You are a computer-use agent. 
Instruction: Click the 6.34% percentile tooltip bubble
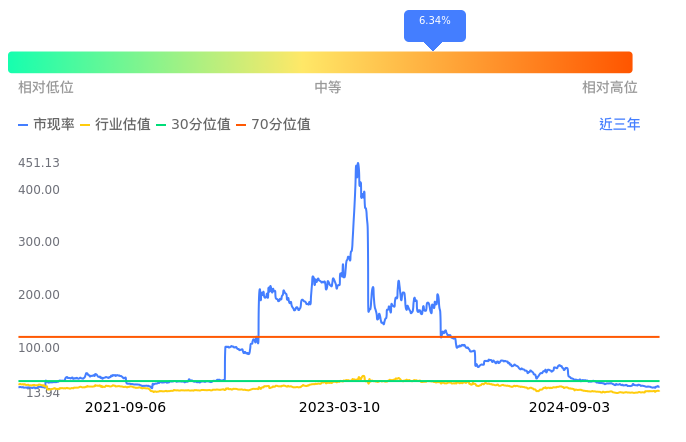[x=434, y=21]
